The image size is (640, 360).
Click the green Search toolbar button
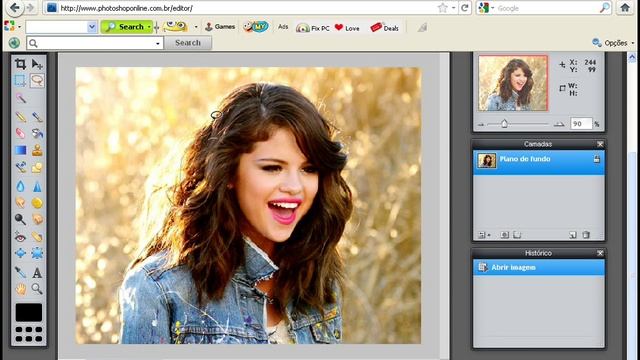pos(126,27)
